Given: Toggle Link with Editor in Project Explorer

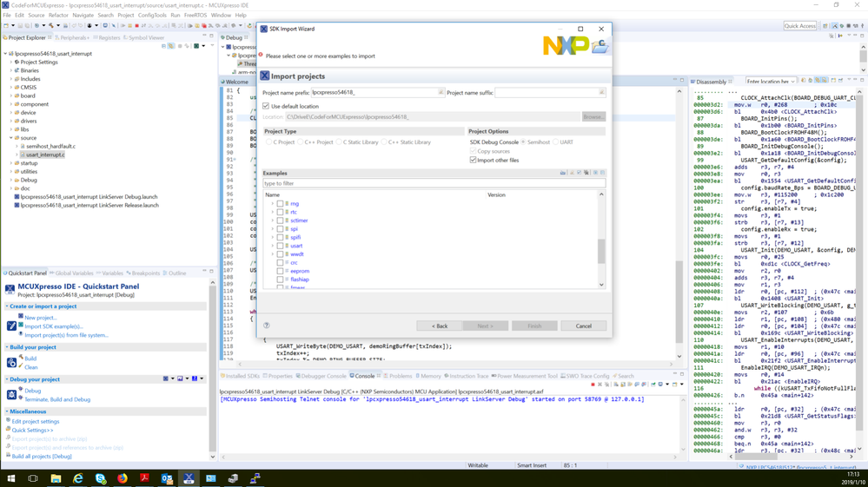Looking at the screenshot, I should tap(172, 46).
